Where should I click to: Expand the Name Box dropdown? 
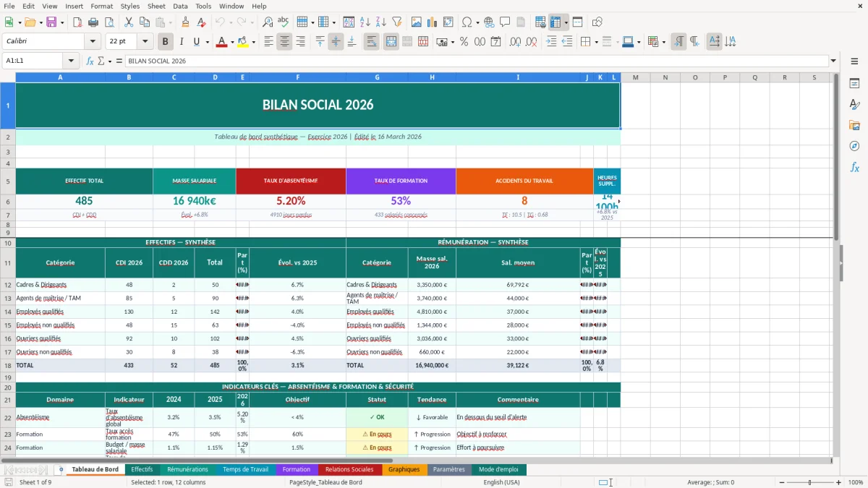(x=71, y=61)
